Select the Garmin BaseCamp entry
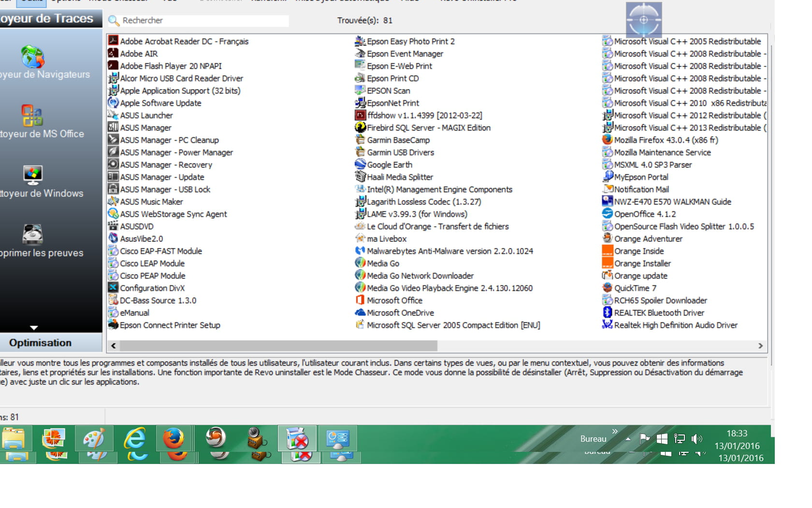The image size is (812, 508). (x=398, y=140)
